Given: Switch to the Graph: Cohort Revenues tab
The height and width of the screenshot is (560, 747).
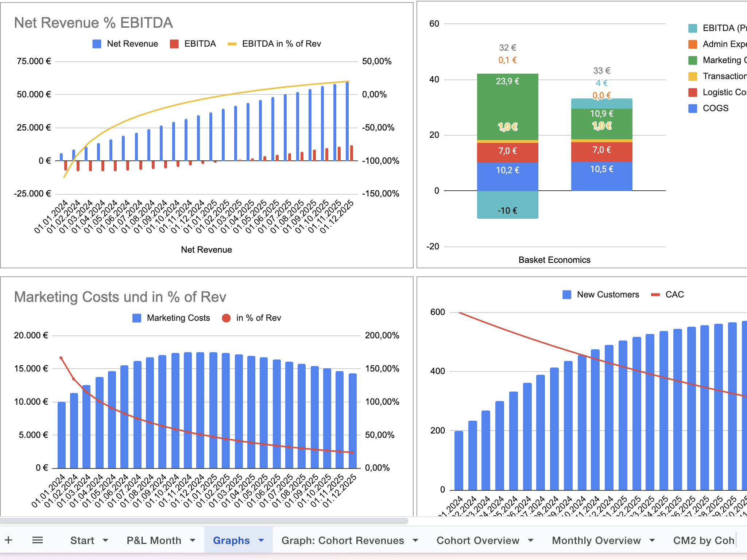Looking at the screenshot, I should point(342,540).
